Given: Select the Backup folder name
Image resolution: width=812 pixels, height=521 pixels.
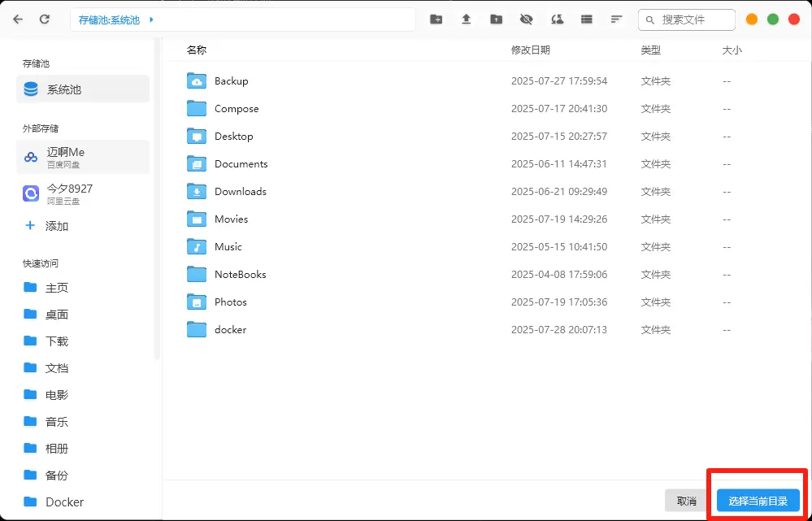Looking at the screenshot, I should (x=232, y=80).
